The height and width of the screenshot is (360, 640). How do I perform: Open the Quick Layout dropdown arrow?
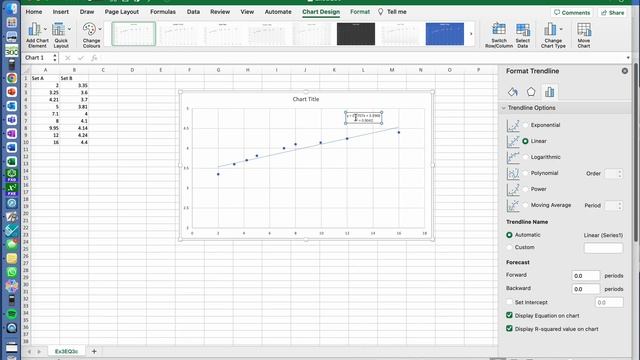point(69,29)
